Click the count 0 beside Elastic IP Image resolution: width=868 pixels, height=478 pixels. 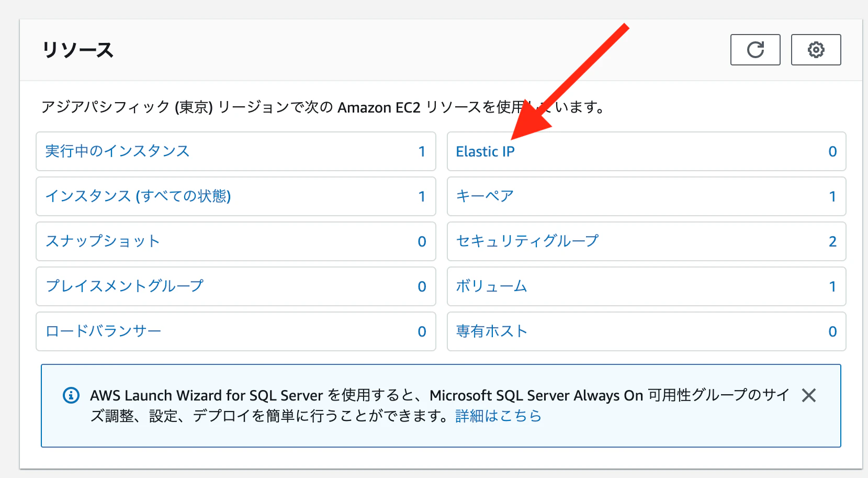point(832,151)
